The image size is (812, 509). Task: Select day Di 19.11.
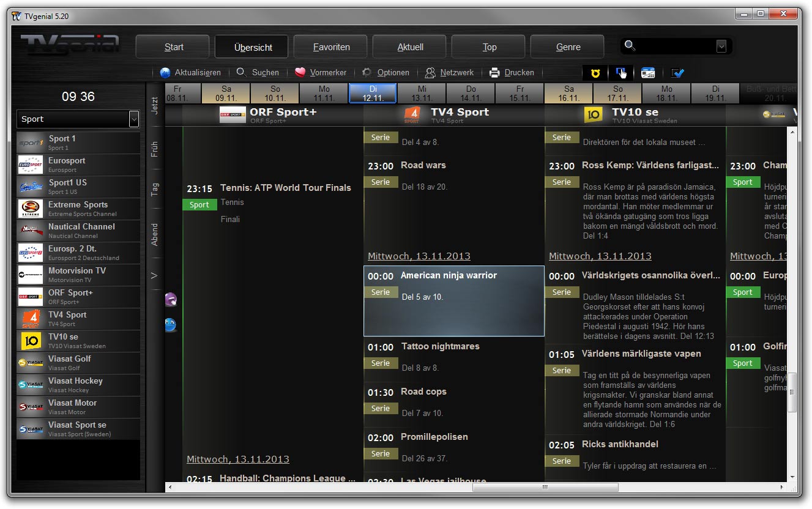tap(716, 94)
